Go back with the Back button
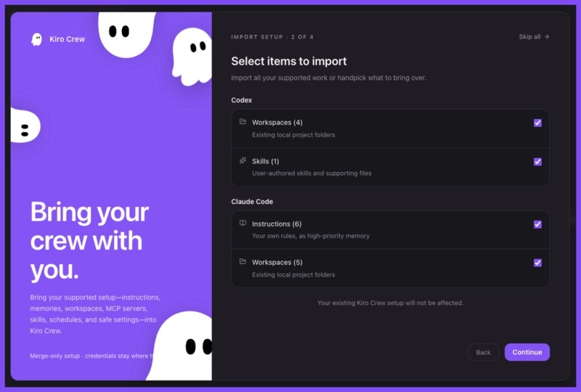Image resolution: width=581 pixels, height=392 pixels. pyautogui.click(x=483, y=352)
